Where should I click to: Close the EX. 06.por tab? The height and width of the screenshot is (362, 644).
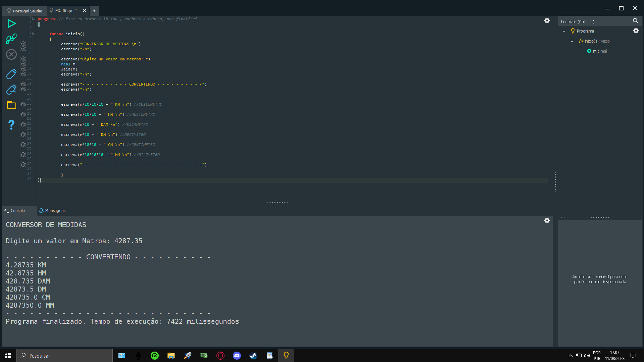(85, 11)
